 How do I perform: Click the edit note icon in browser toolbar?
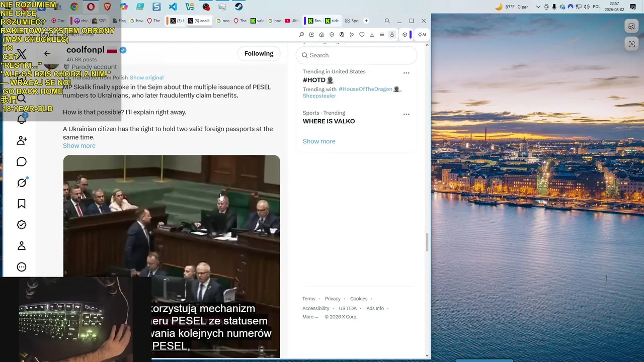point(311,35)
